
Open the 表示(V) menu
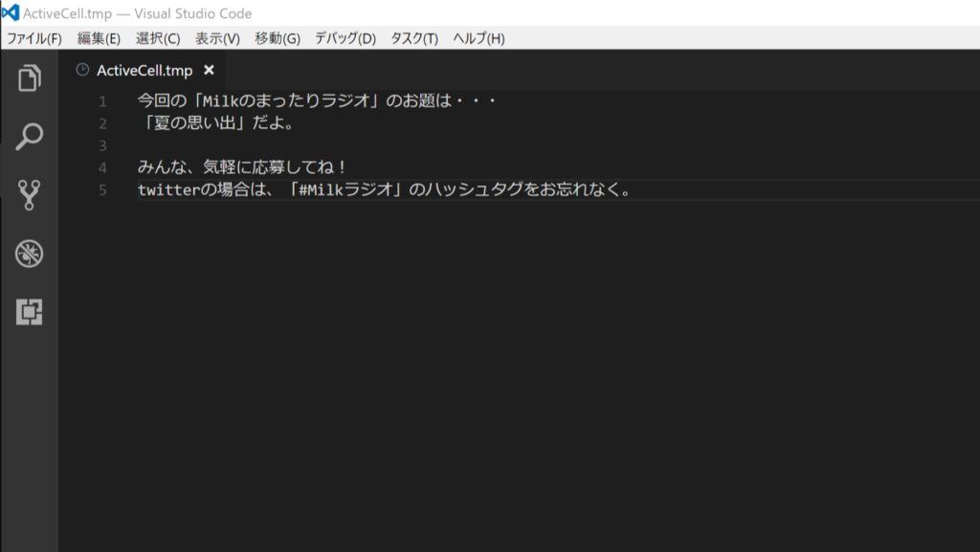click(217, 38)
